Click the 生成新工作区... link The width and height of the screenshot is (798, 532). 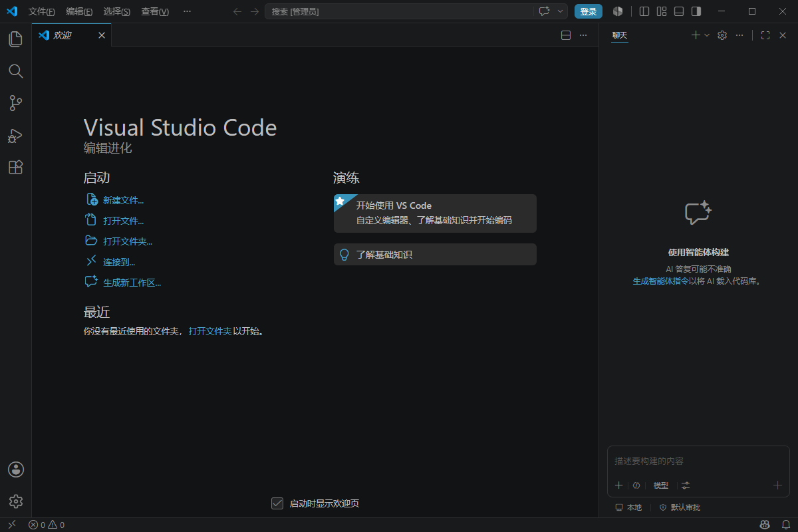click(x=132, y=283)
